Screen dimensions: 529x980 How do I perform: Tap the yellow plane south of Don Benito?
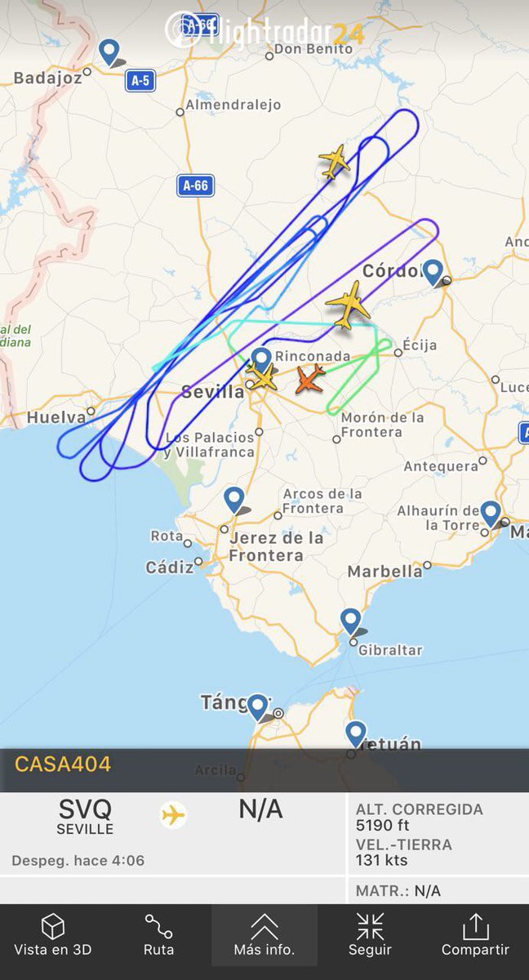(334, 162)
